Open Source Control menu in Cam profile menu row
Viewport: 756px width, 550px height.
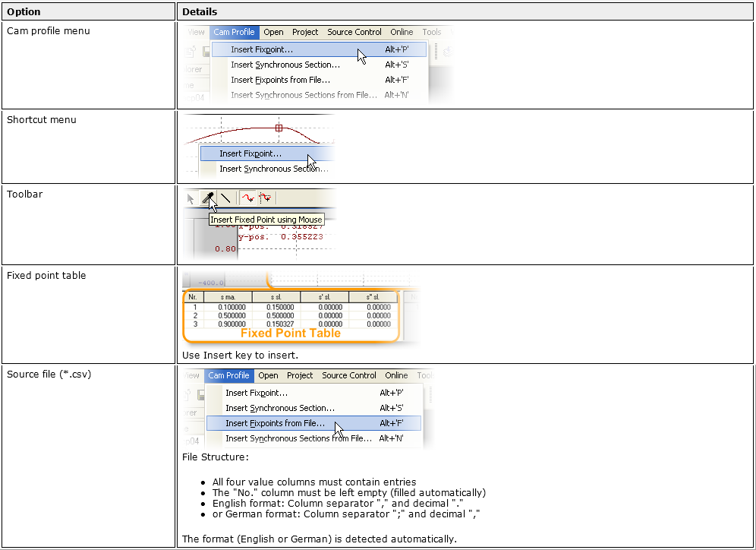(354, 32)
